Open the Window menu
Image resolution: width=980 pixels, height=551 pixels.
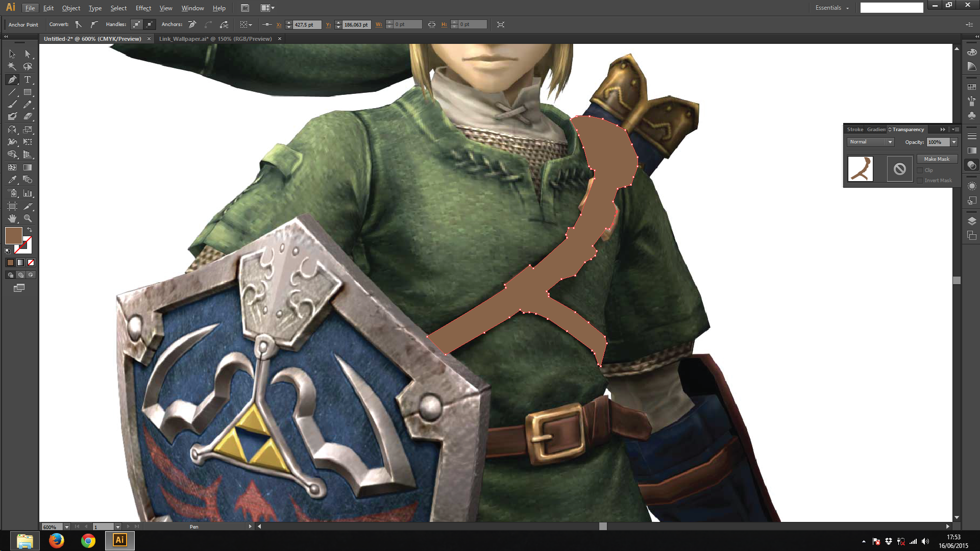pos(192,8)
